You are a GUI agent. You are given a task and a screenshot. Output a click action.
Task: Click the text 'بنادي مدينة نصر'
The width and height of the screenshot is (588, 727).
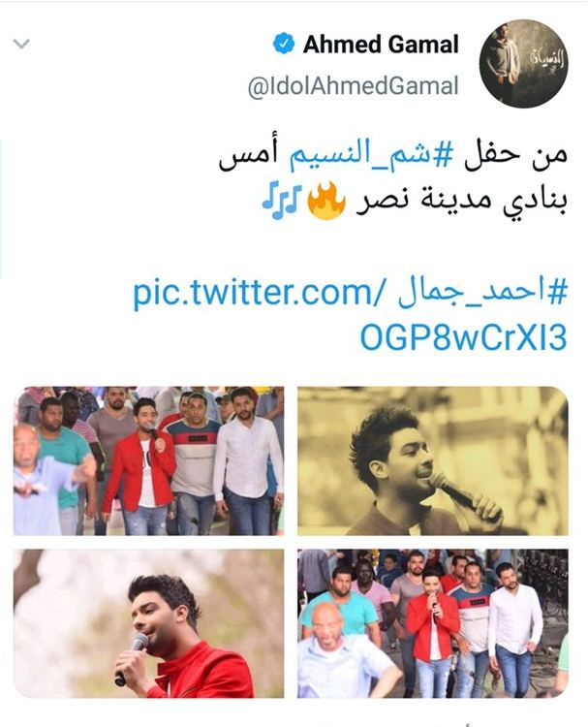point(461,202)
